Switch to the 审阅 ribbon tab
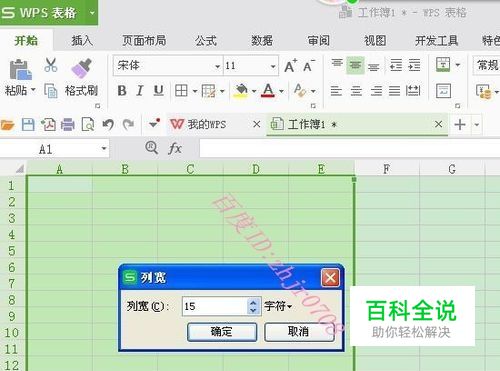Viewport: 500px width, 371px height. 319,41
